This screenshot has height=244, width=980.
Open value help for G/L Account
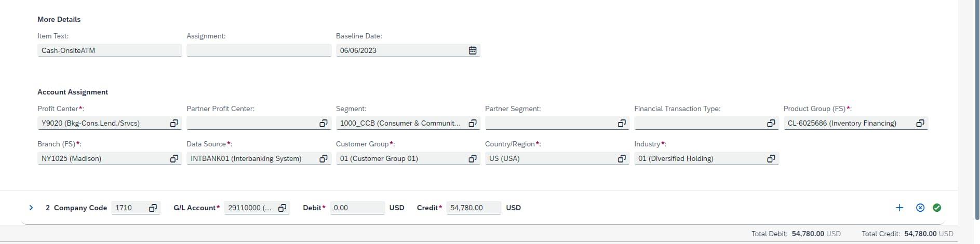[282, 208]
